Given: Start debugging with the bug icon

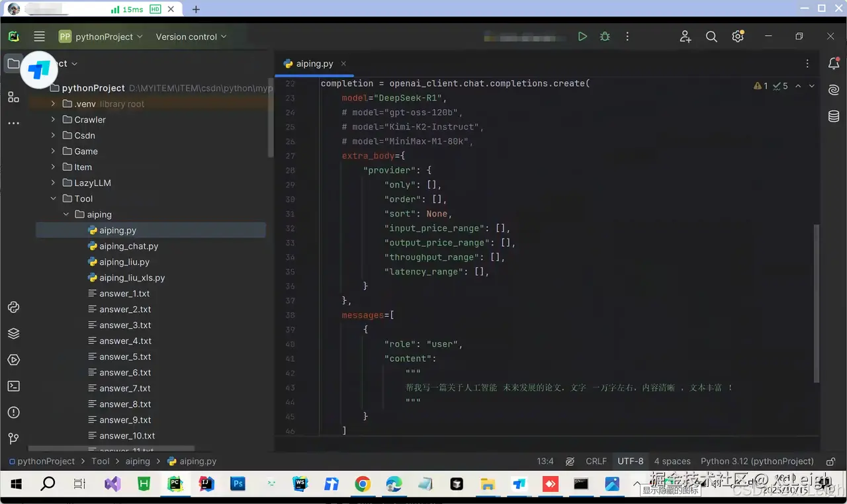Looking at the screenshot, I should 605,37.
